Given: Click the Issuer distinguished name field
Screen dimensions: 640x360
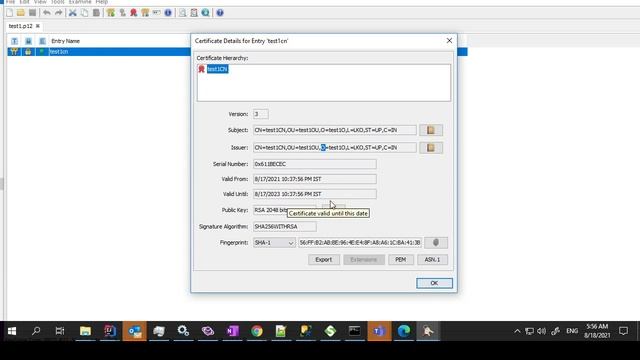Looking at the screenshot, I should point(335,147).
